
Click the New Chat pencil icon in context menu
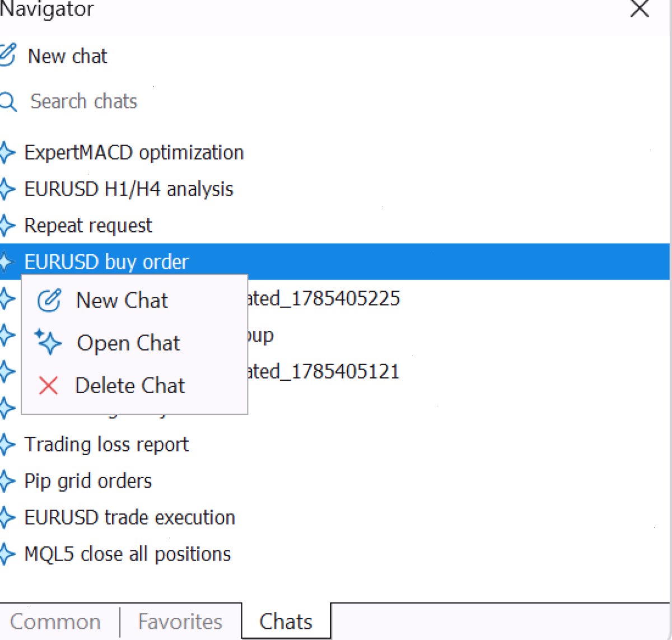[x=49, y=301]
